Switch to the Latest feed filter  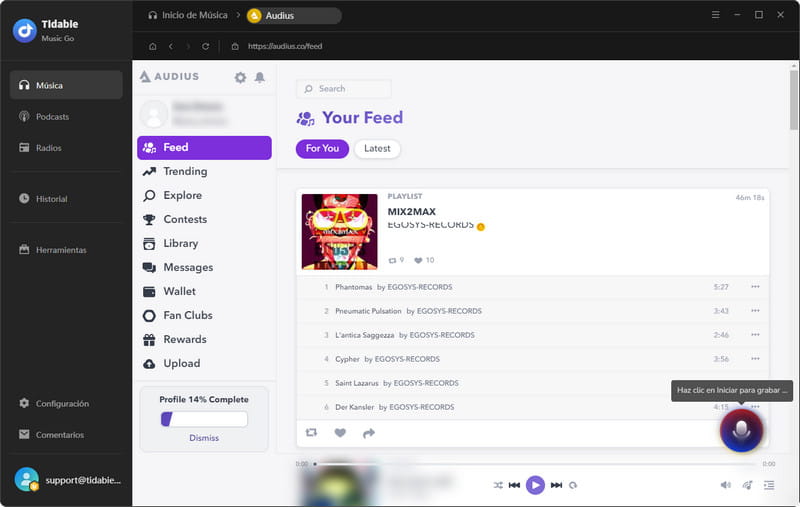[377, 148]
